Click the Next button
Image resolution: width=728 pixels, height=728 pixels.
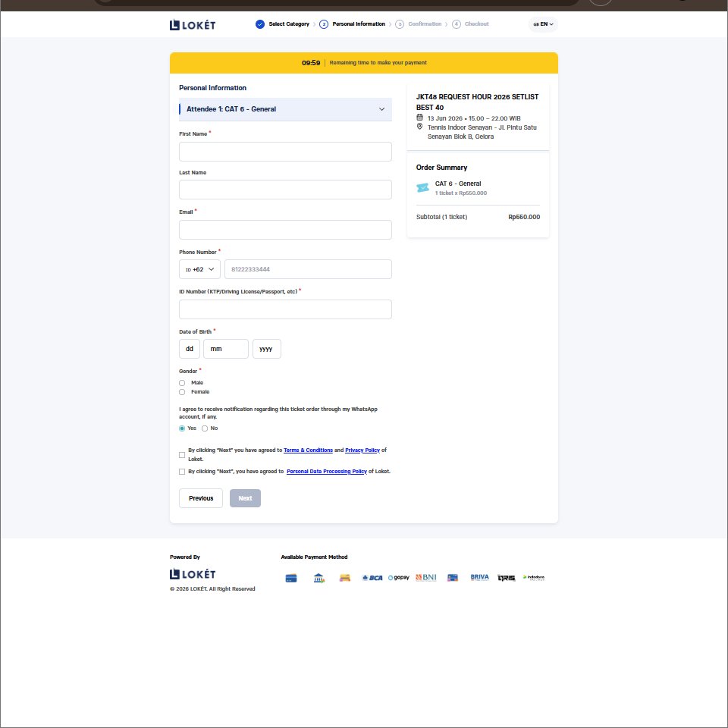coord(245,498)
